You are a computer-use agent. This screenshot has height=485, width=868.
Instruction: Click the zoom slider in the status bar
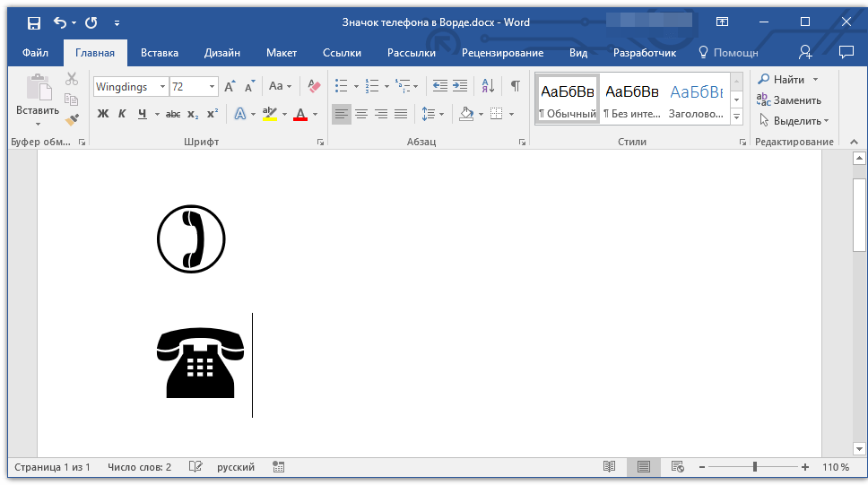(755, 467)
